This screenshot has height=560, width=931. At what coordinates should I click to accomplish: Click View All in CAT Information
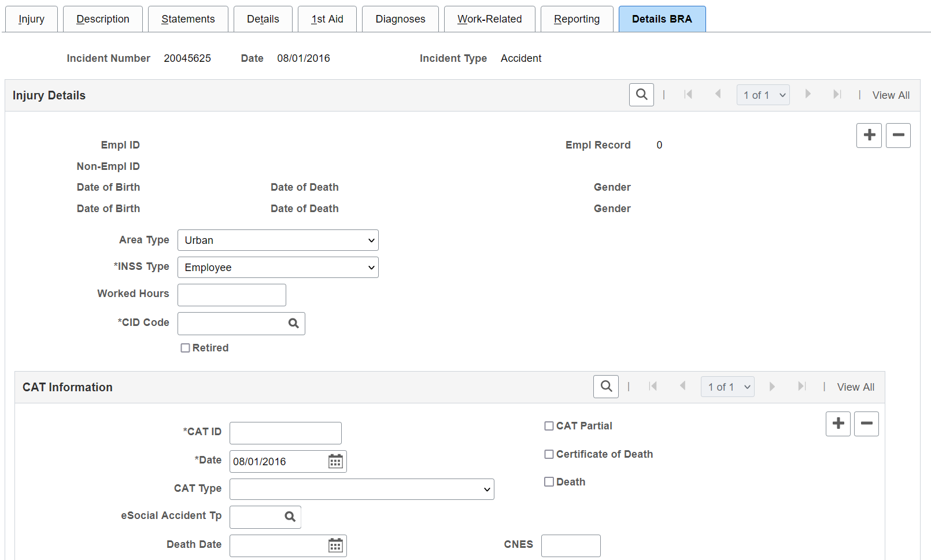(856, 387)
